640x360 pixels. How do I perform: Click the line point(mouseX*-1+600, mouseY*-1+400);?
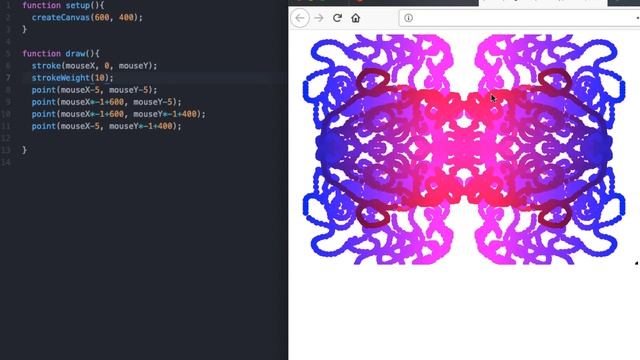pos(119,114)
